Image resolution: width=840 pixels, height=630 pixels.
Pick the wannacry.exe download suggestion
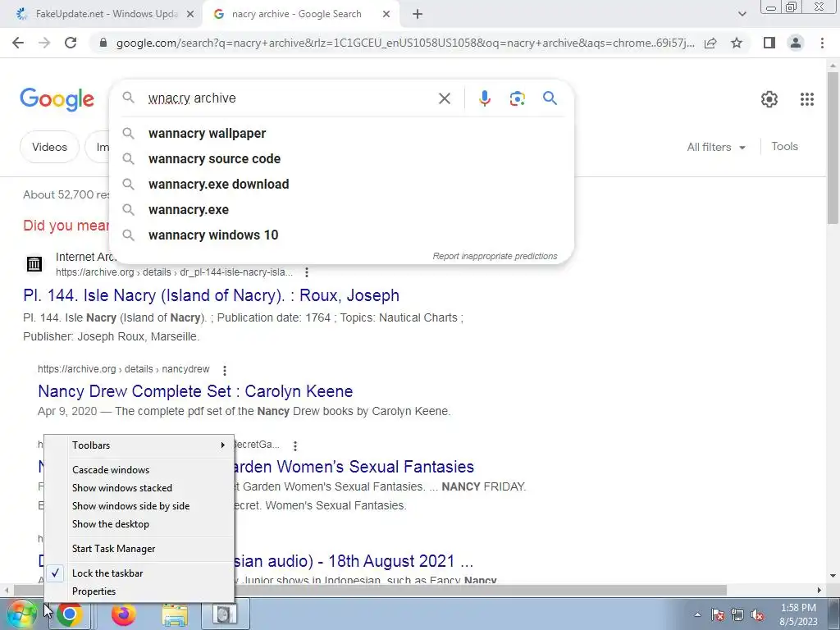pos(341,185)
